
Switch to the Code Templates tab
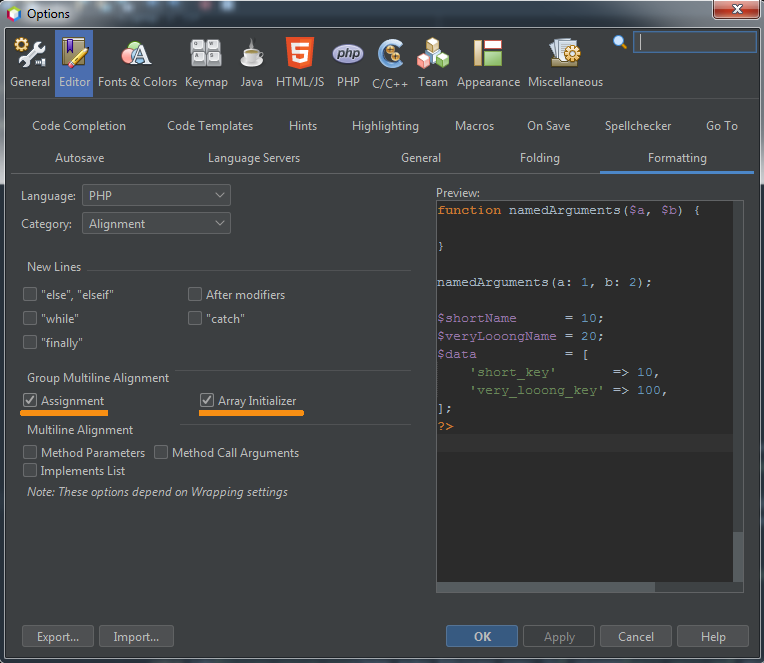pyautogui.click(x=210, y=126)
